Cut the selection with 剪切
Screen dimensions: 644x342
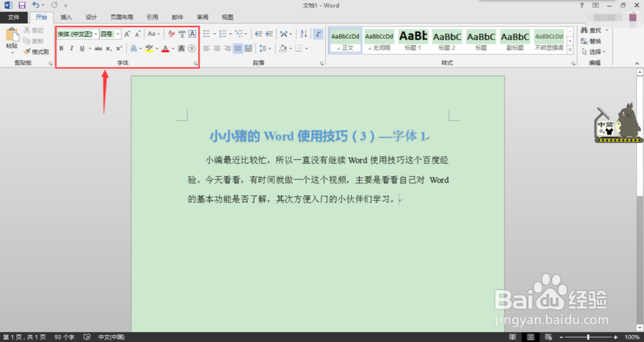pos(33,30)
